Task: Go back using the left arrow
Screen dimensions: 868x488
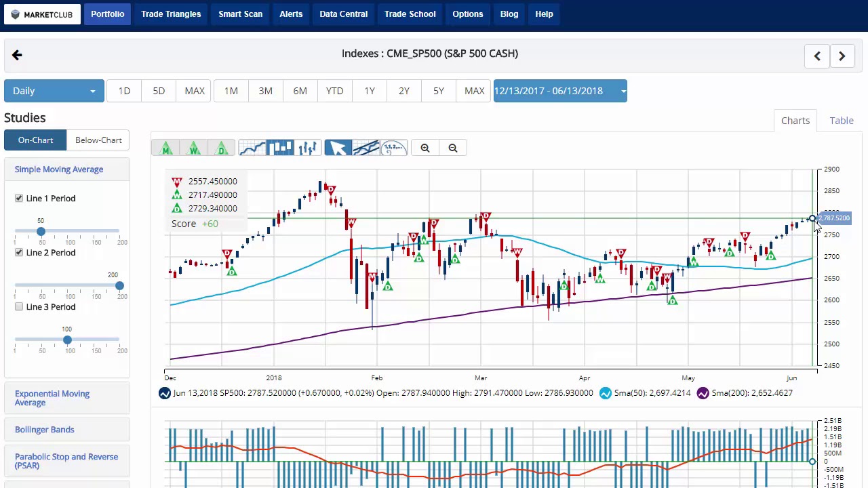Action: 17,55
